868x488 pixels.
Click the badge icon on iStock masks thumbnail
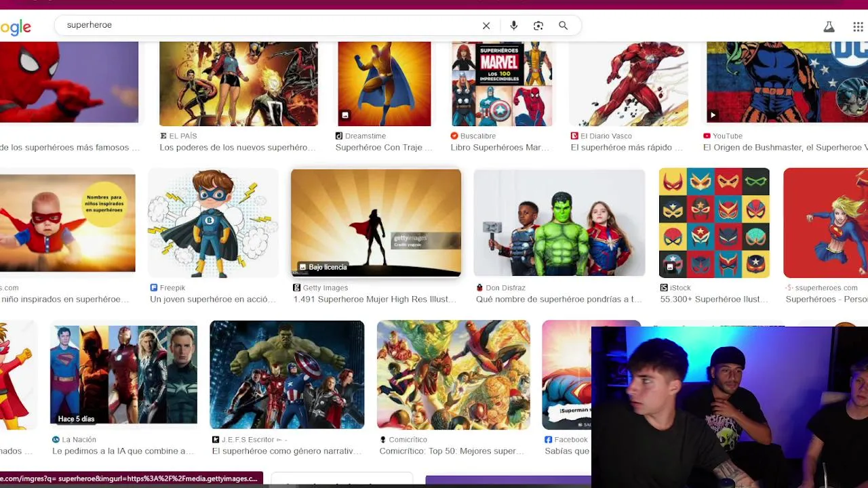[669, 267]
